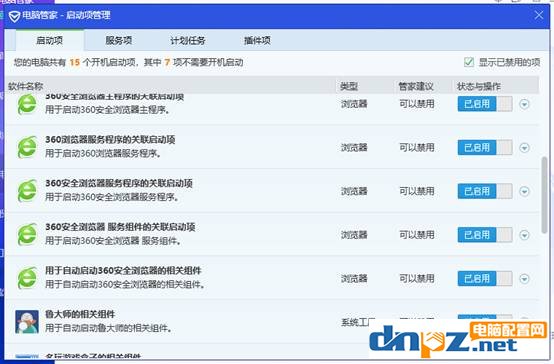Select title 鲁大师的相关组件

pyautogui.click(x=80, y=314)
